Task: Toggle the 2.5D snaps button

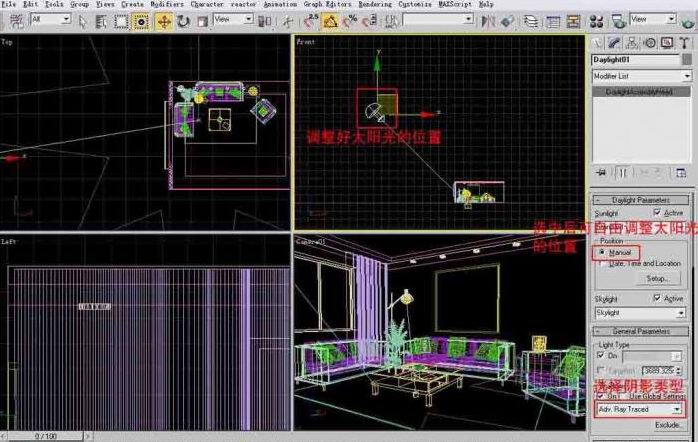Action: point(310,21)
